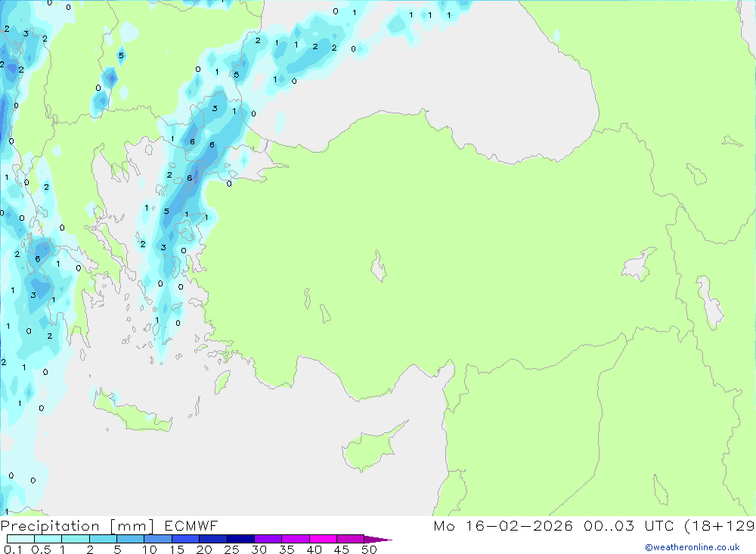Click the '45' legend scale label
The width and height of the screenshot is (756, 554).
tap(342, 549)
